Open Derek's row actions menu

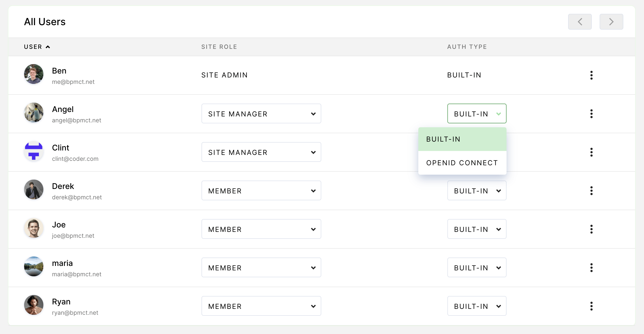click(591, 191)
